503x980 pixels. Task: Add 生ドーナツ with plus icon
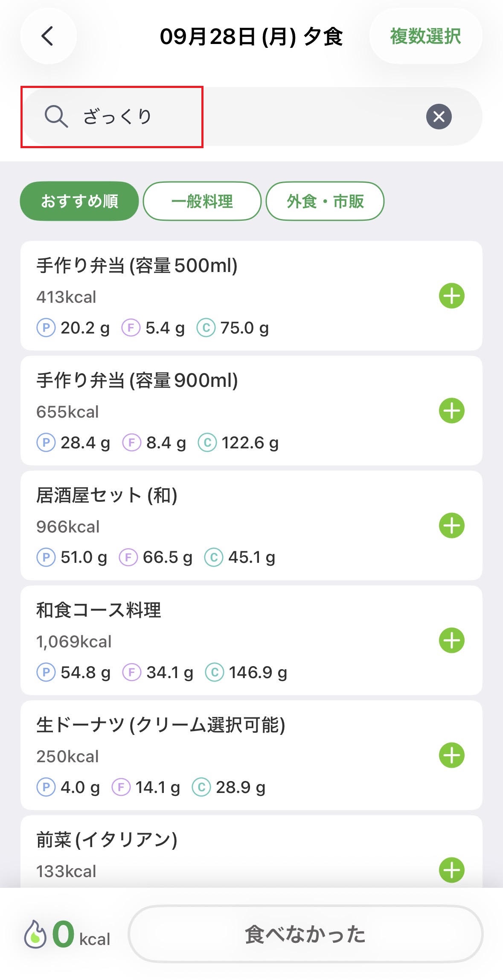point(452,755)
